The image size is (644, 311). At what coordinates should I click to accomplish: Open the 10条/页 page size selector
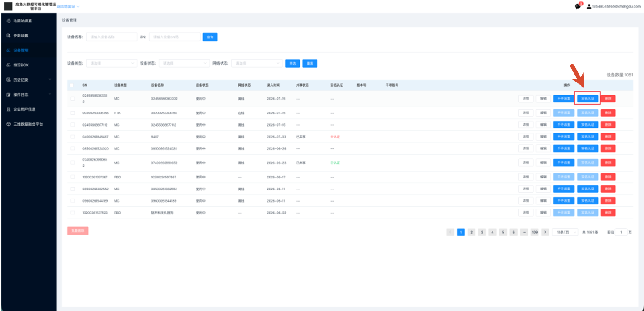pos(565,232)
